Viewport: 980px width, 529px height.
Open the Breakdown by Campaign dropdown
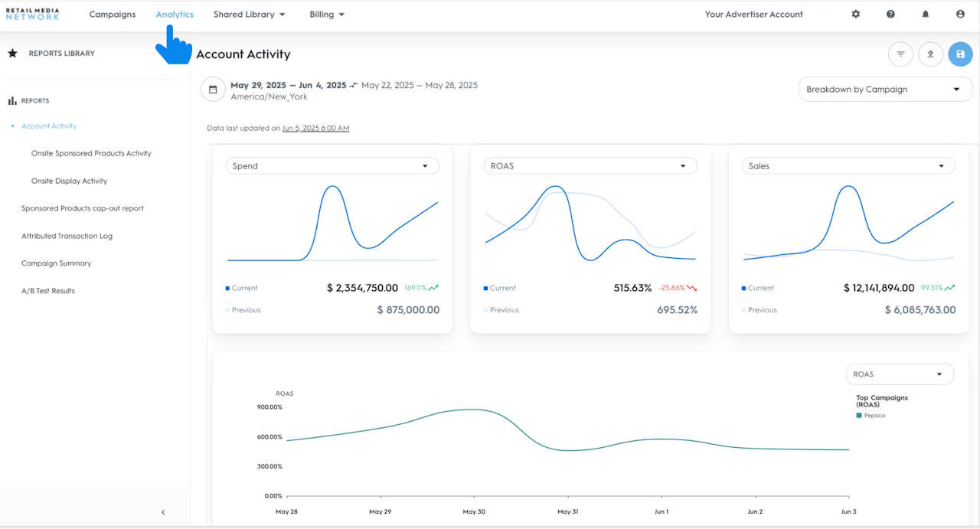tap(885, 90)
